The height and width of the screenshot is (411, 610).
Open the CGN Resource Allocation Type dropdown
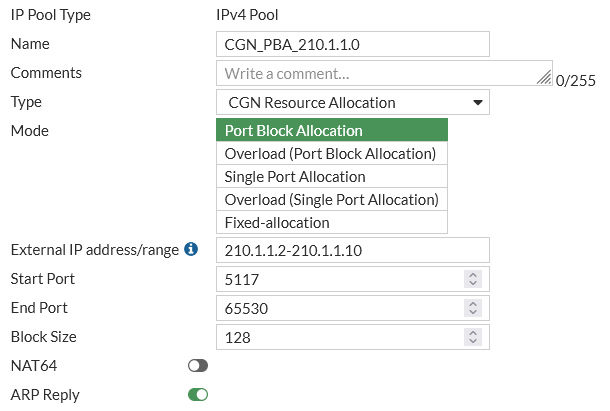[352, 102]
